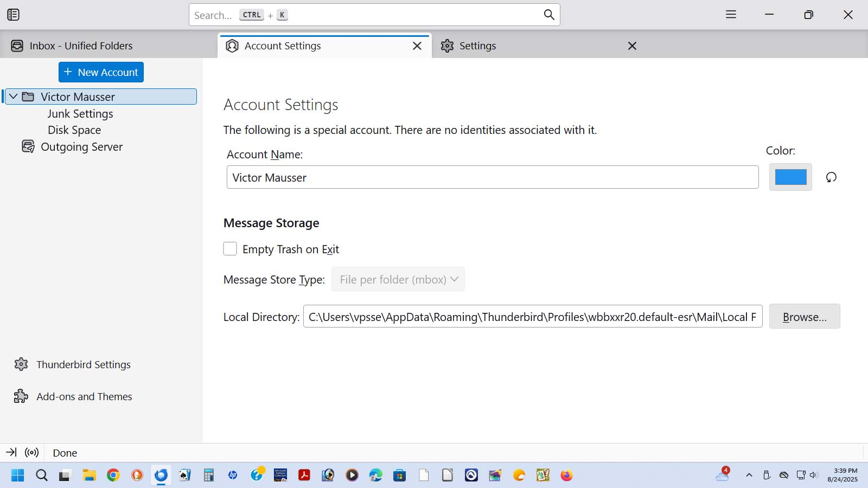Click into the Account Name field
The image size is (868, 488).
pos(492,177)
